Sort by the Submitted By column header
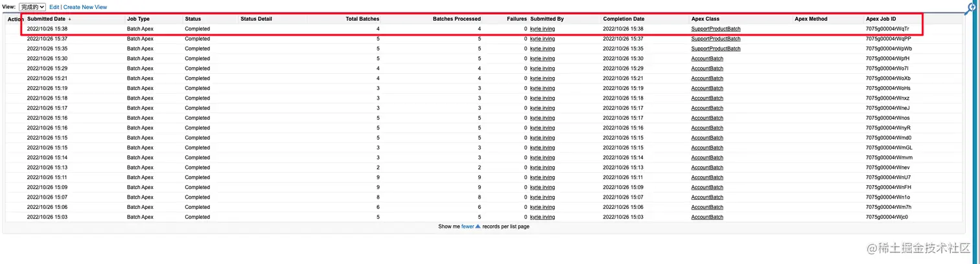 coord(547,19)
